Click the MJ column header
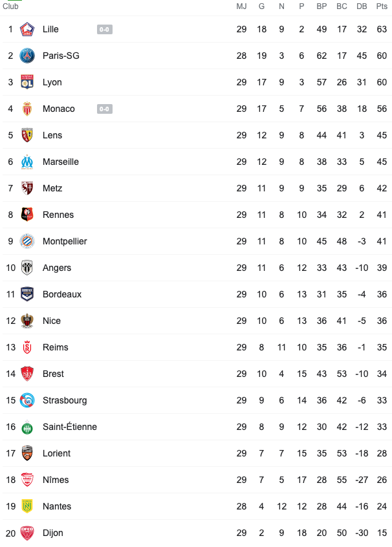The width and height of the screenshot is (392, 547). click(241, 6)
